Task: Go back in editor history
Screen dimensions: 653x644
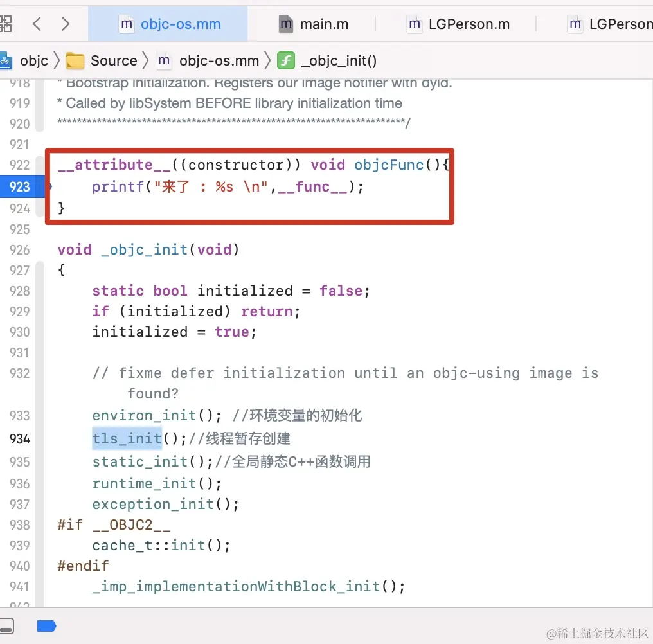Action: tap(37, 24)
